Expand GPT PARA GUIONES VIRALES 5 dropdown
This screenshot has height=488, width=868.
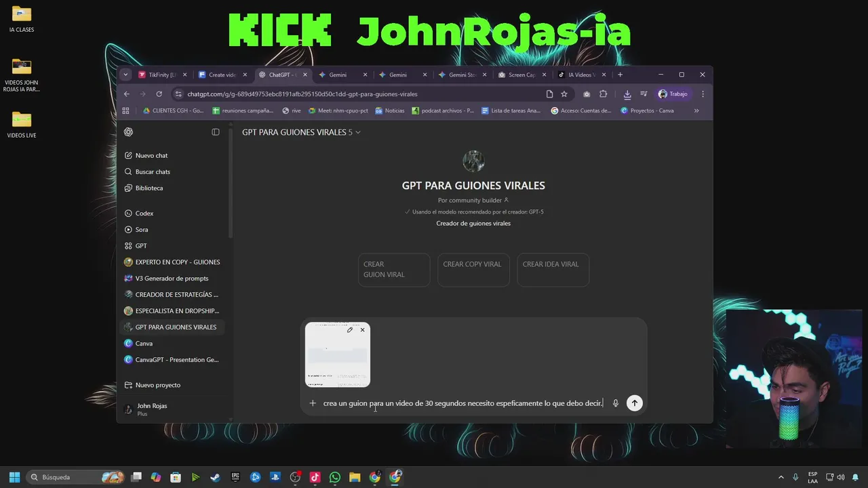[x=301, y=132]
